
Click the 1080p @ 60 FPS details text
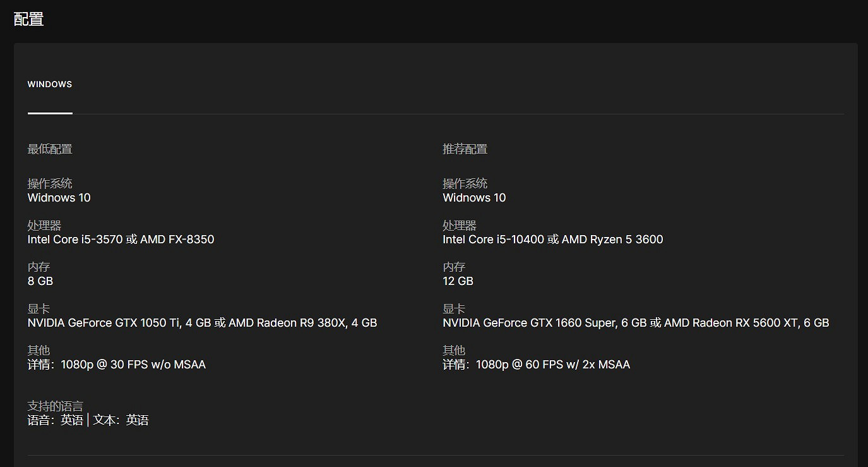point(537,365)
